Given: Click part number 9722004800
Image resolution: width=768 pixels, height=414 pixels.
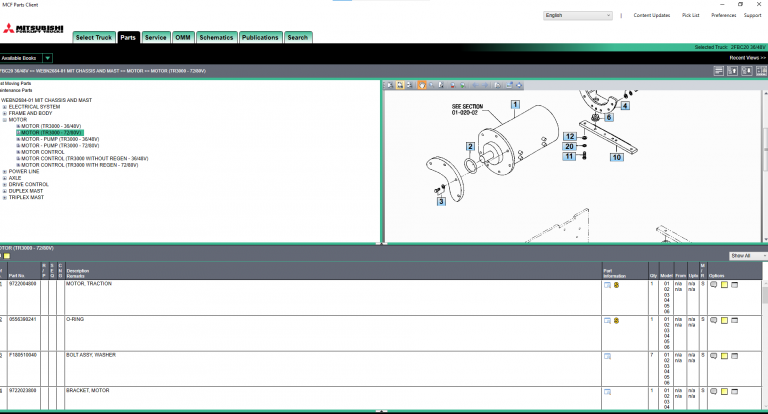Looking at the screenshot, I should click(23, 284).
